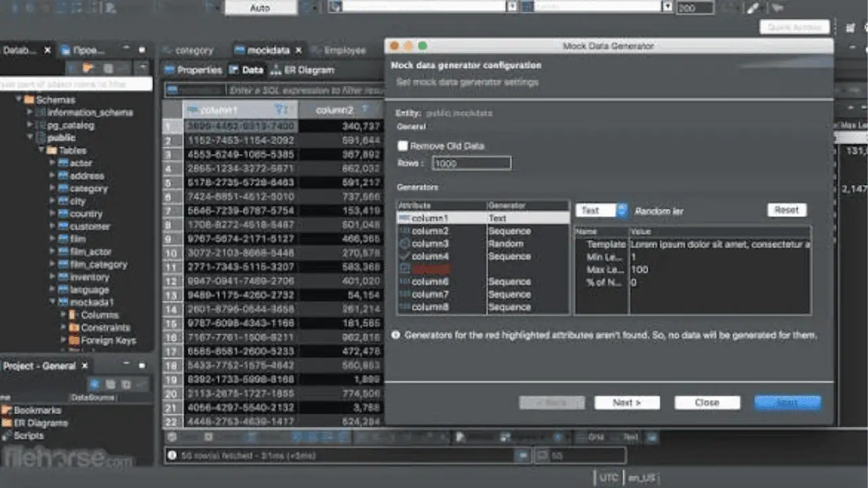This screenshot has height=488, width=868.
Task: Open the Properties sub-tab
Action: click(193, 70)
